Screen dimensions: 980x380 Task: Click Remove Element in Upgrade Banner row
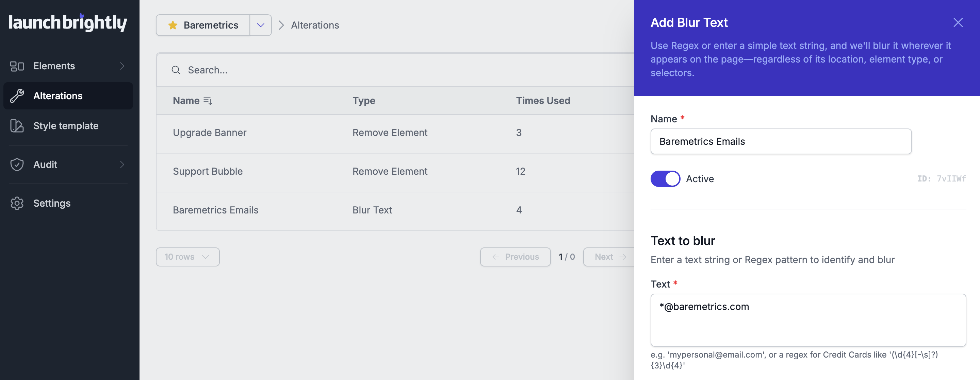390,133
